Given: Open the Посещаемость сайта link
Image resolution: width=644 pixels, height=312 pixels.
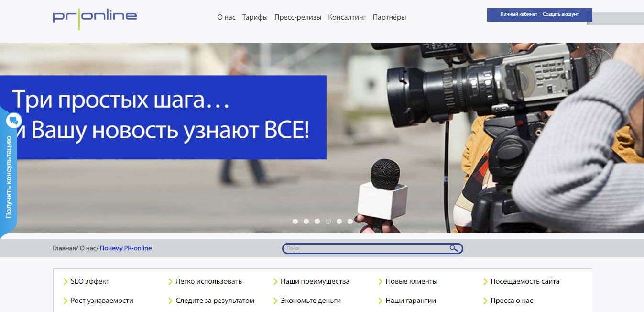Looking at the screenshot, I should pyautogui.click(x=525, y=281).
